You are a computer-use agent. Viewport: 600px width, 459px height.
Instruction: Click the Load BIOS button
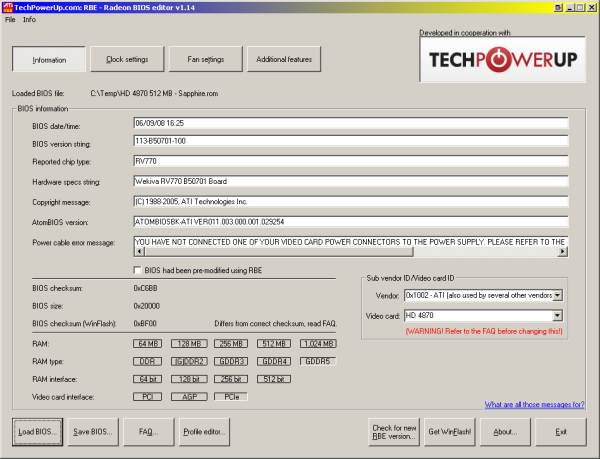point(38,432)
